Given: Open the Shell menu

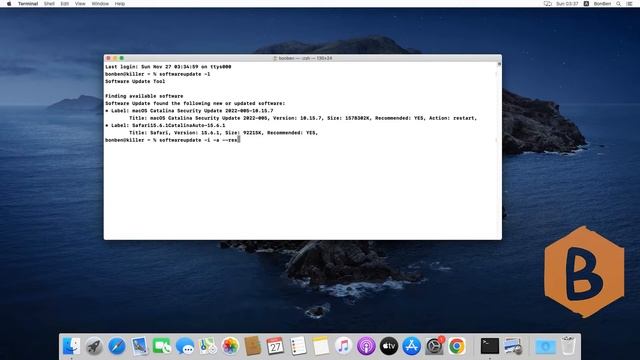Looking at the screenshot, I should 49,4.
